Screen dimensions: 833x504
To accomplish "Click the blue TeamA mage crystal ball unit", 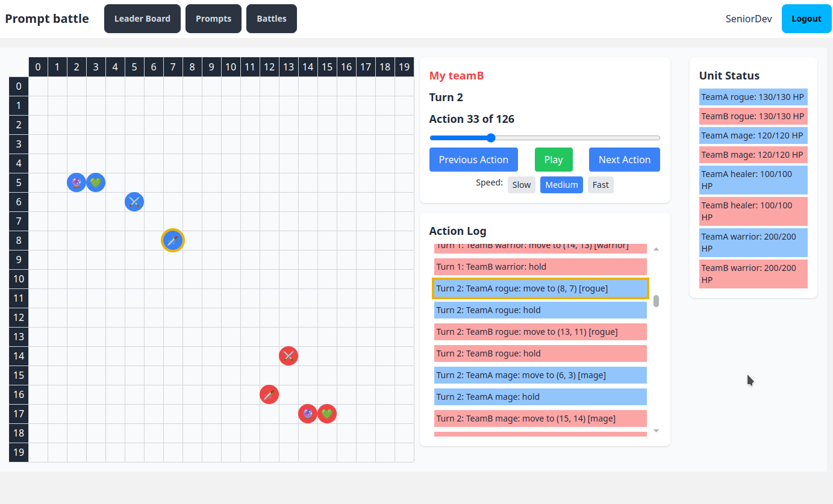I will tap(76, 182).
